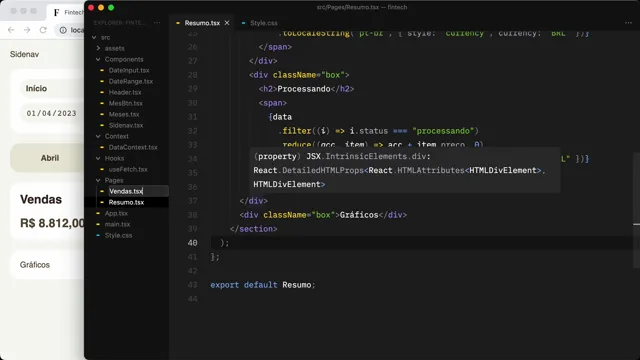Open Explorer panel more actions ellipsis
Viewport: 640px width, 360px height.
157,23
